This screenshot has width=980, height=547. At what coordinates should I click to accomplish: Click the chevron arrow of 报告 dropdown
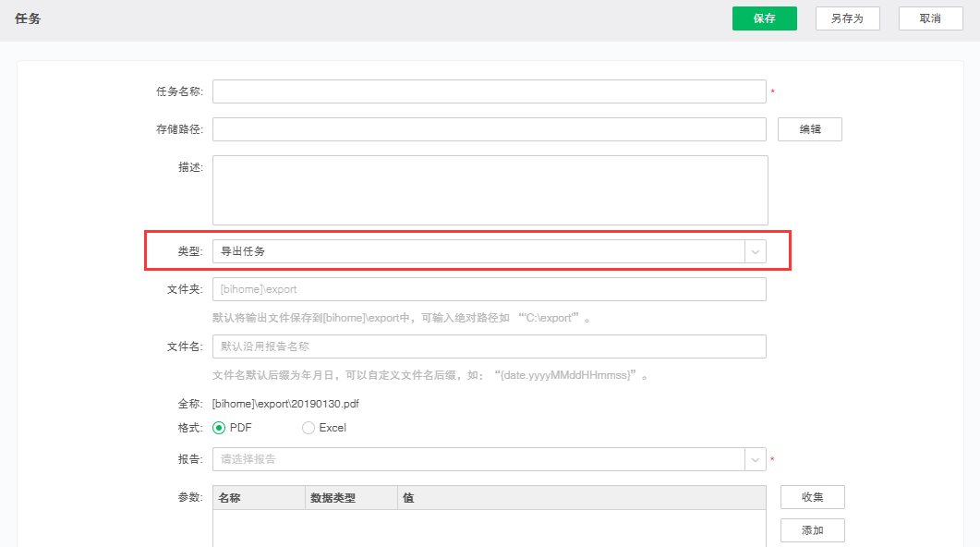tap(756, 459)
